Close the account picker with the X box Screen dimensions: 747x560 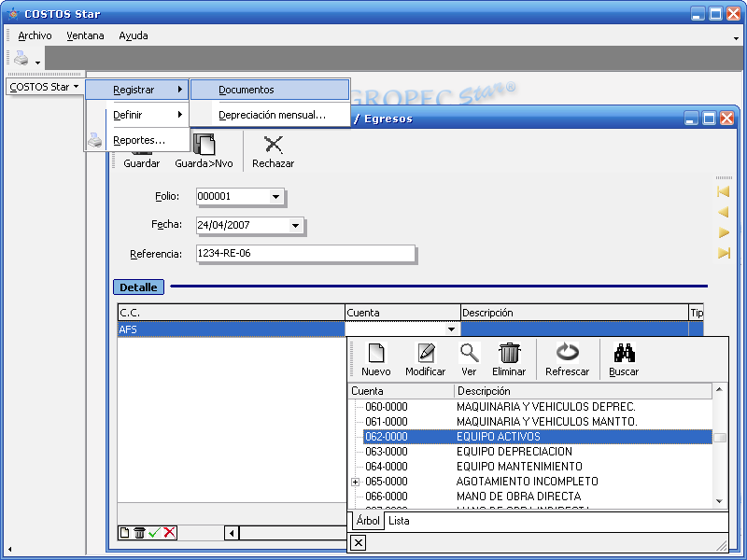359,543
